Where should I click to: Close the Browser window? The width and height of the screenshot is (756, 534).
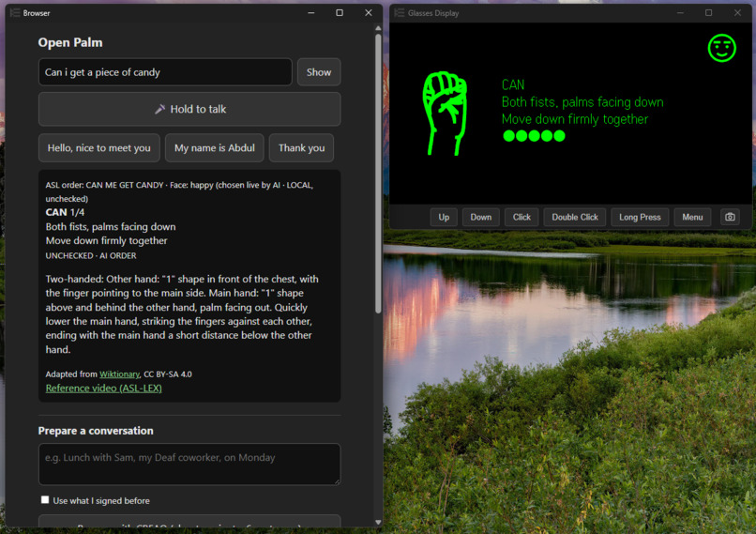tap(369, 13)
